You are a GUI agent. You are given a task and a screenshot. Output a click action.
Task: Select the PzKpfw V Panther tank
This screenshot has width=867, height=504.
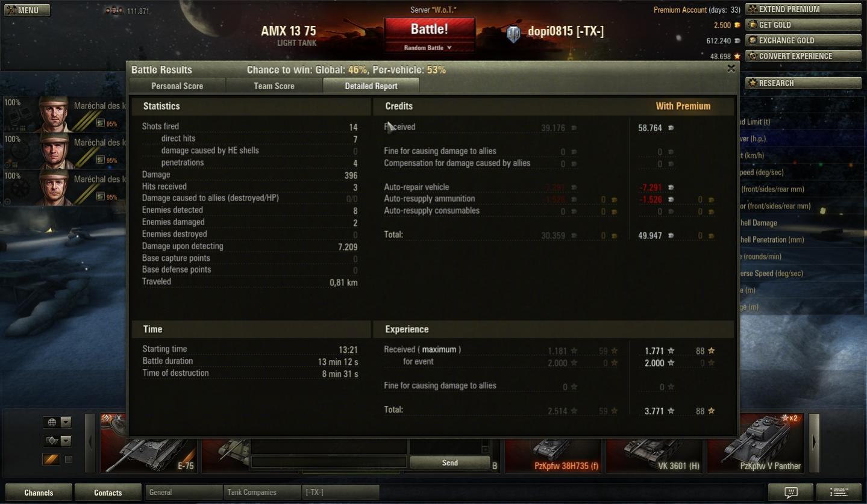(x=756, y=443)
